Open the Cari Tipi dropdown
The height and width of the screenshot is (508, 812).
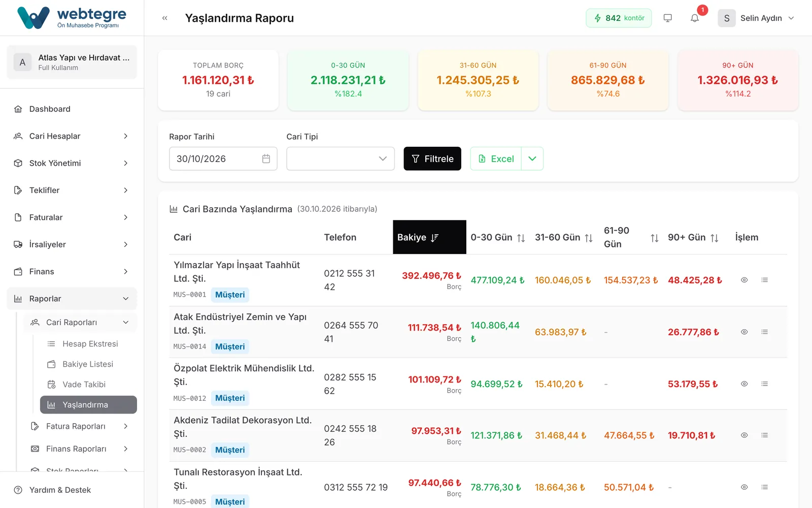(341, 158)
